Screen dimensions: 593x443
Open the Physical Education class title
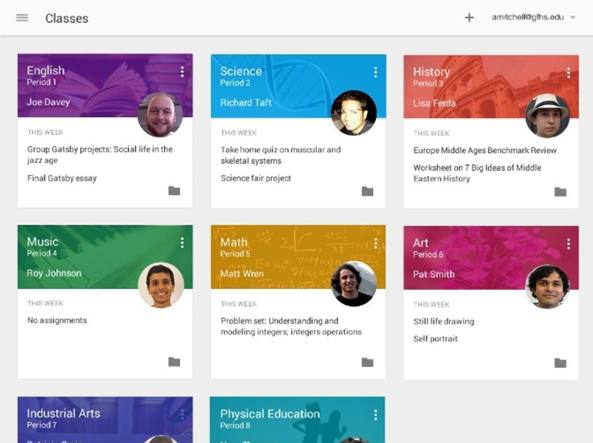270,414
